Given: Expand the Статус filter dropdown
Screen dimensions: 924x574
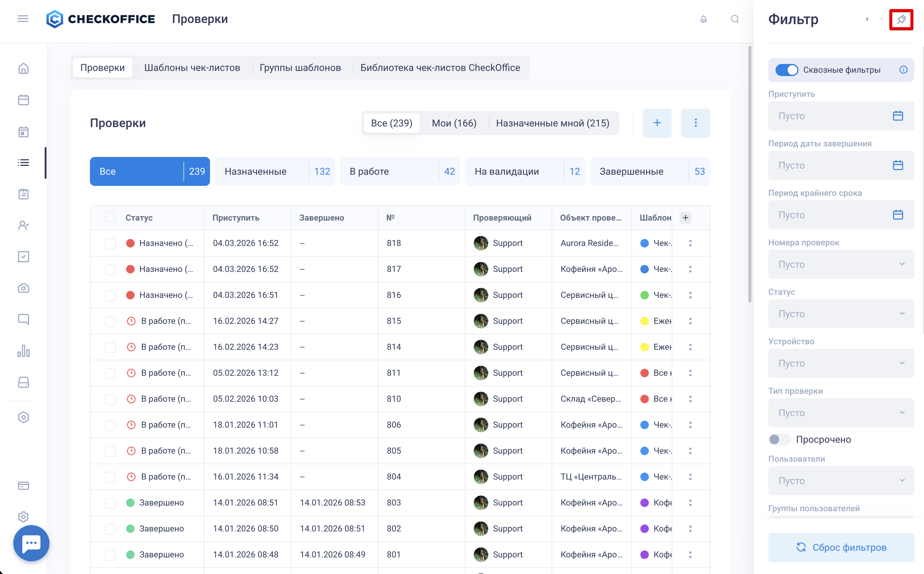Looking at the screenshot, I should click(840, 314).
